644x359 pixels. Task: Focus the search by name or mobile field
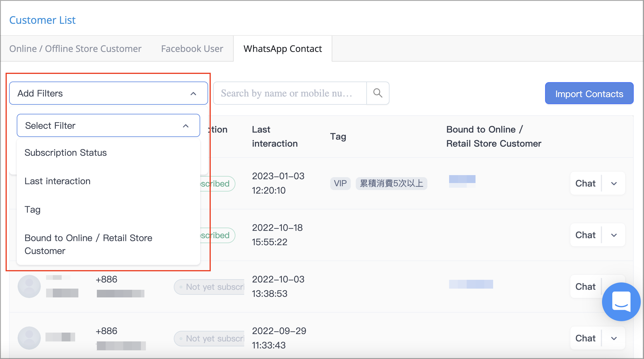290,93
